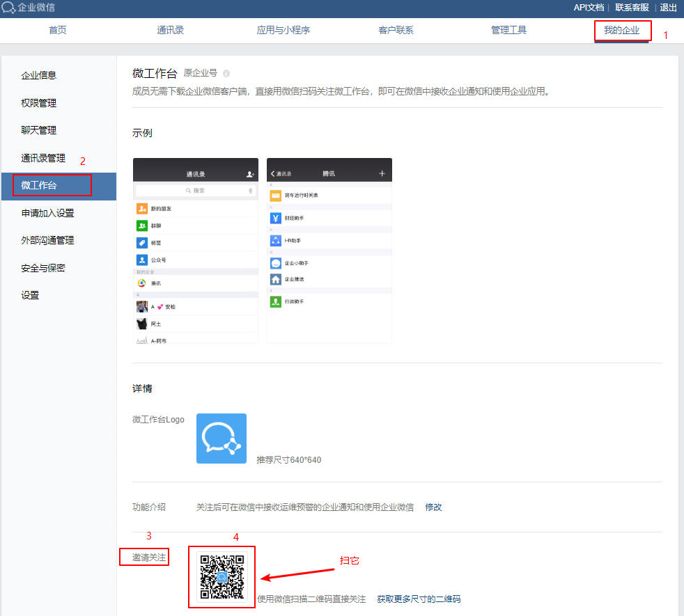Click the 标签 blue tag icon
Viewport: 684px width, 616px height.
pyautogui.click(x=142, y=242)
